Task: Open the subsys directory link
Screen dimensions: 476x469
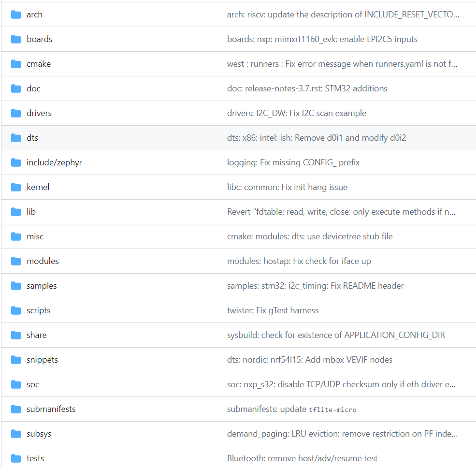Action: [x=39, y=434]
